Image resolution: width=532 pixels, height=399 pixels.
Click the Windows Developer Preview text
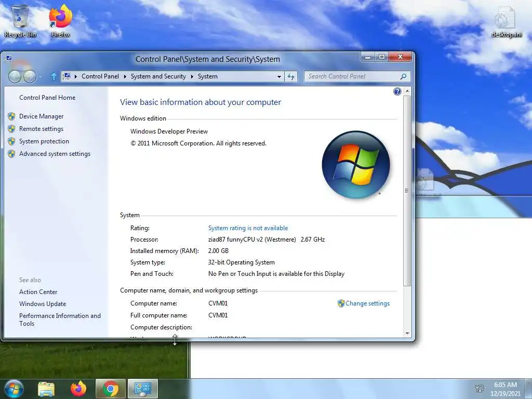click(x=169, y=131)
